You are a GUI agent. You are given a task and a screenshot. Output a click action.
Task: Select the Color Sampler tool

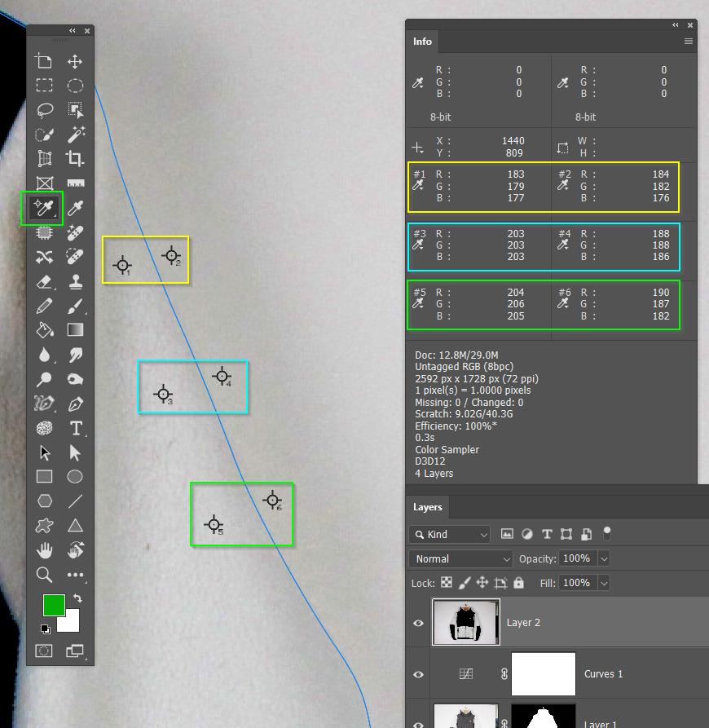(x=44, y=208)
